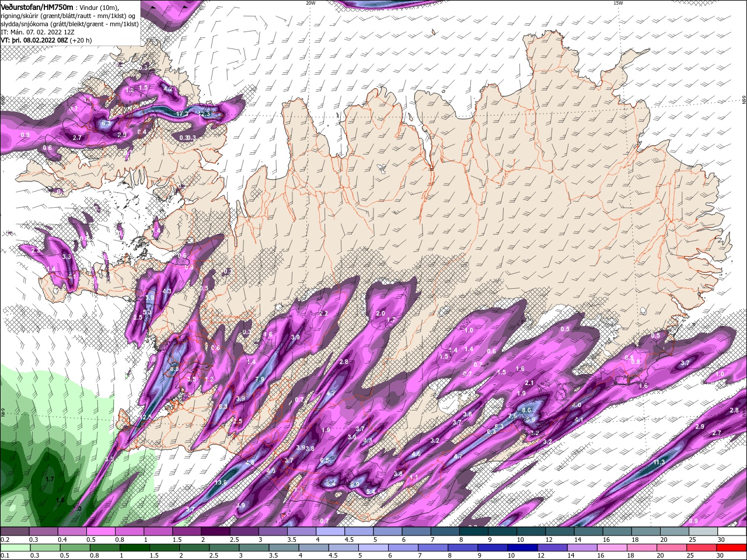This screenshot has width=747, height=560.
Task: Click the '11.3' precipitation value on the map
Action: pos(659,462)
